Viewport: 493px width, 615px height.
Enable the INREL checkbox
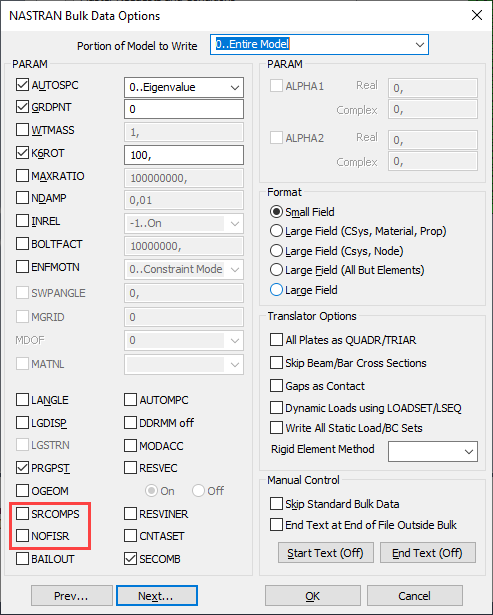[x=22, y=221]
